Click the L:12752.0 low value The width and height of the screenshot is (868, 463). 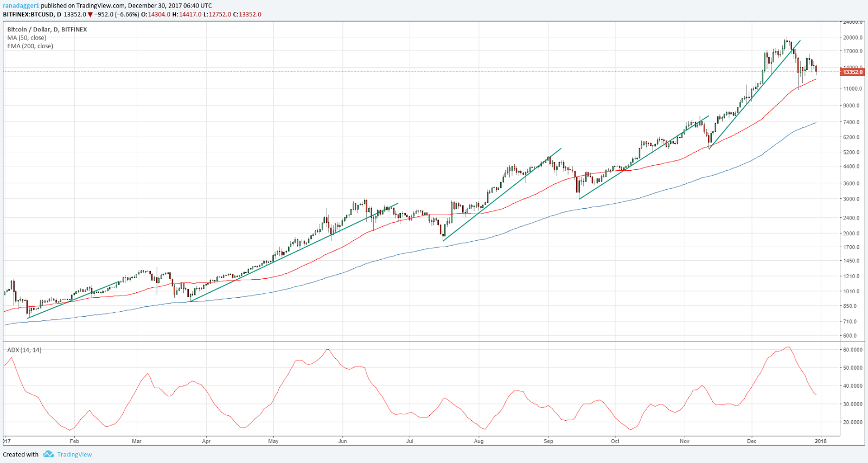[217, 15]
